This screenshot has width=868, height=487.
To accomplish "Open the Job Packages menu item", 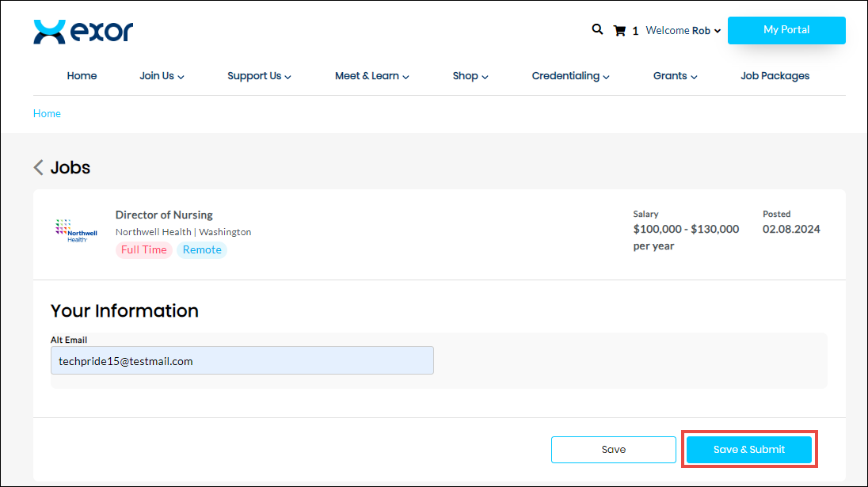I will point(775,76).
